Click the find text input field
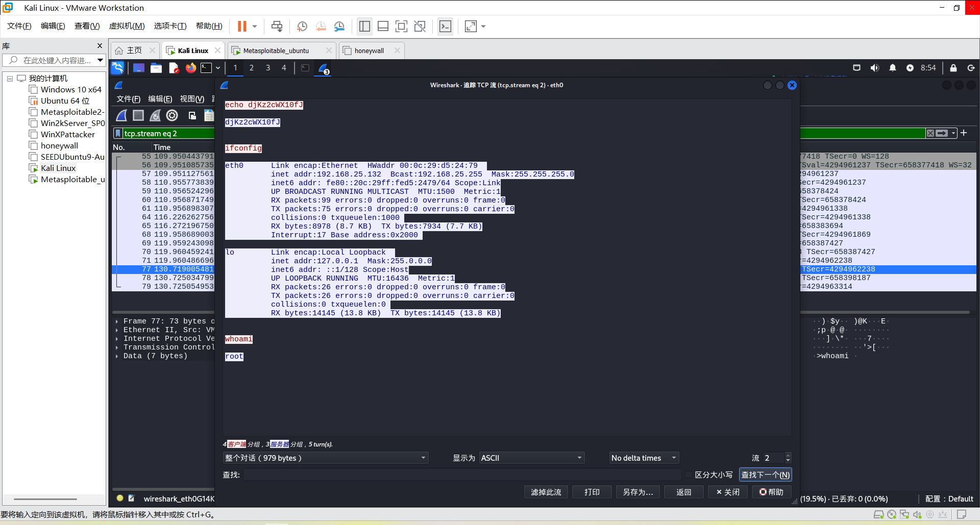The image size is (980, 525). 462,474
